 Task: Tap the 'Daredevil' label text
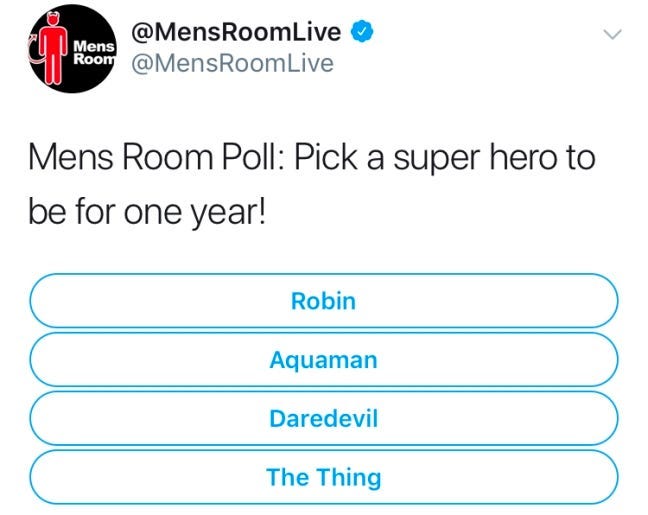(323, 418)
